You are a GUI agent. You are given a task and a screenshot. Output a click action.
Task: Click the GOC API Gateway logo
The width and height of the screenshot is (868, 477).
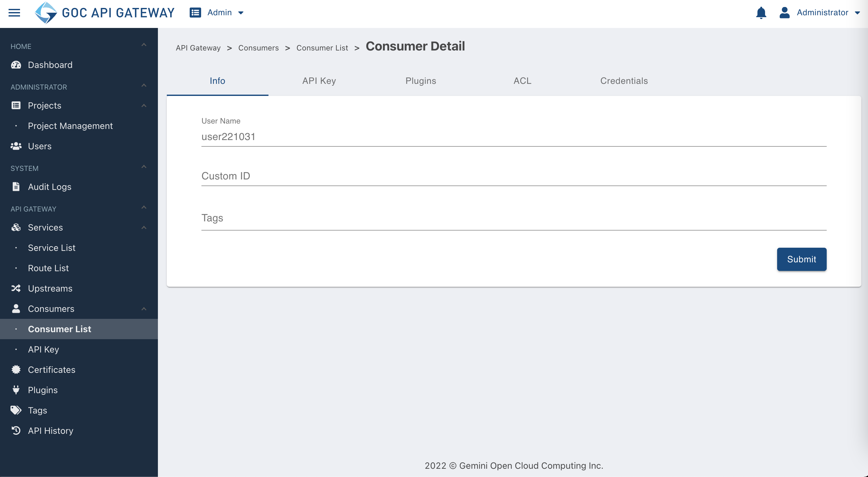pos(105,13)
